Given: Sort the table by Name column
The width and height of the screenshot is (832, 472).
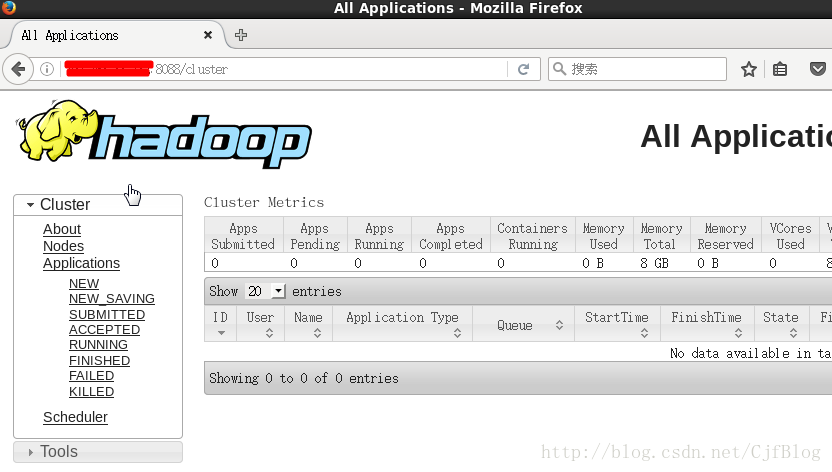Looking at the screenshot, I should (308, 324).
